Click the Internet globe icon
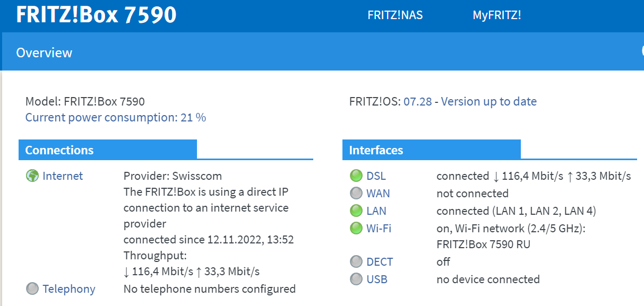This screenshot has height=306, width=644. click(x=32, y=176)
